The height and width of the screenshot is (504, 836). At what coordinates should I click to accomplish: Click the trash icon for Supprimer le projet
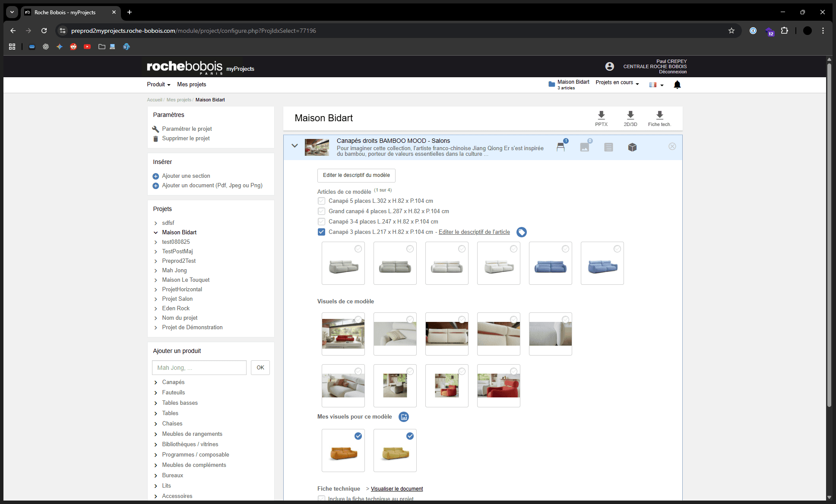tap(156, 139)
